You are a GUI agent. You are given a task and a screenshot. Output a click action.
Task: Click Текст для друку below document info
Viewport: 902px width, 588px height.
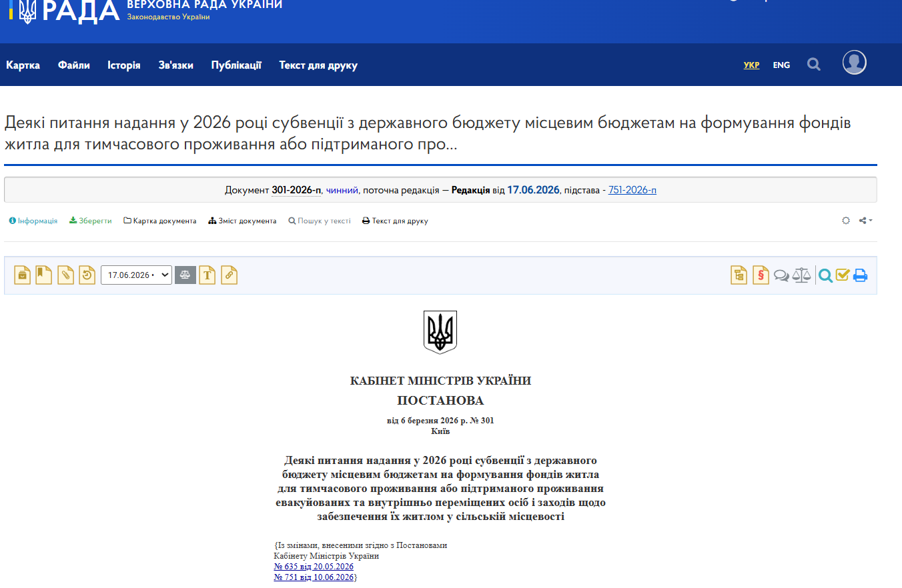tap(395, 221)
